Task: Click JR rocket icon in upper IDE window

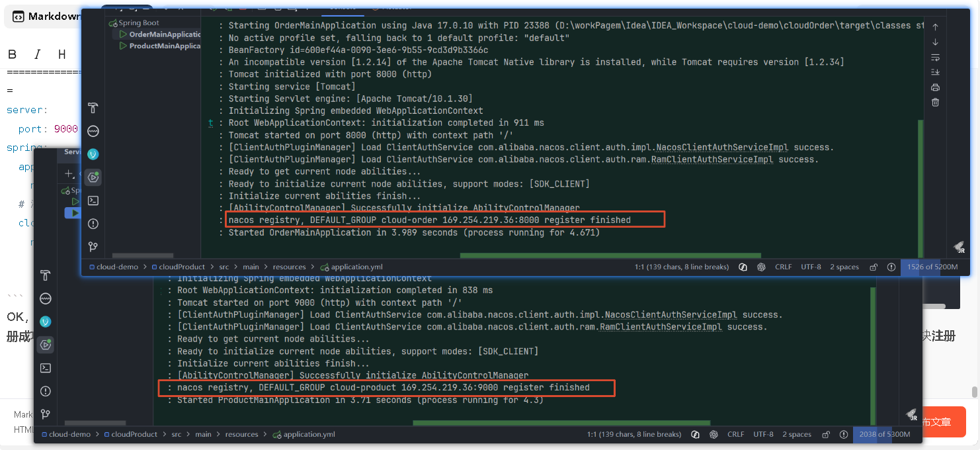Action: coord(959,247)
